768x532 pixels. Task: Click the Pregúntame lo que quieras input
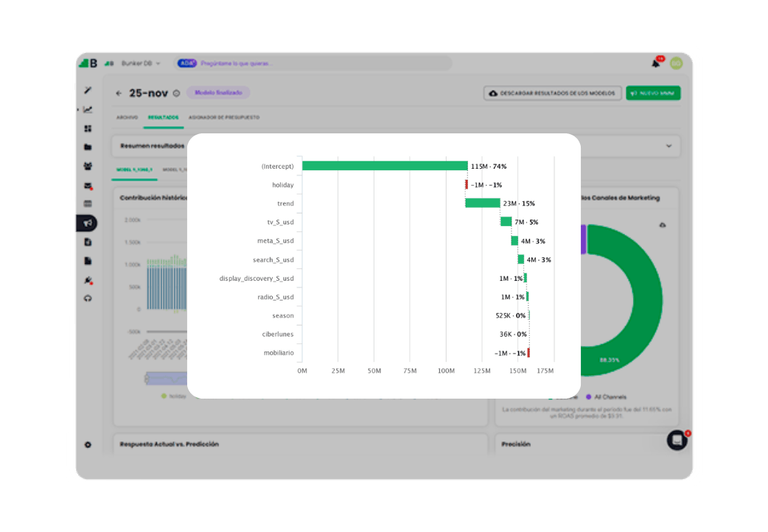pyautogui.click(x=313, y=63)
